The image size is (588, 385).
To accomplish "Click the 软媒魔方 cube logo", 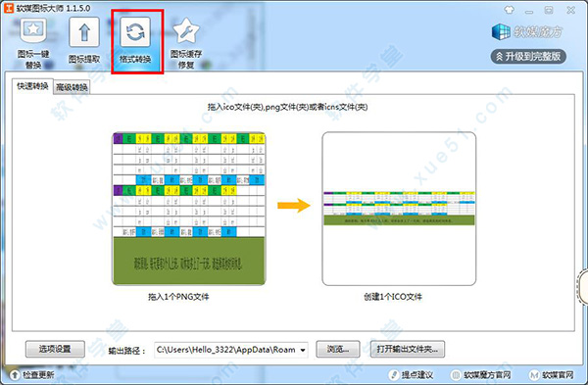I will (x=501, y=32).
